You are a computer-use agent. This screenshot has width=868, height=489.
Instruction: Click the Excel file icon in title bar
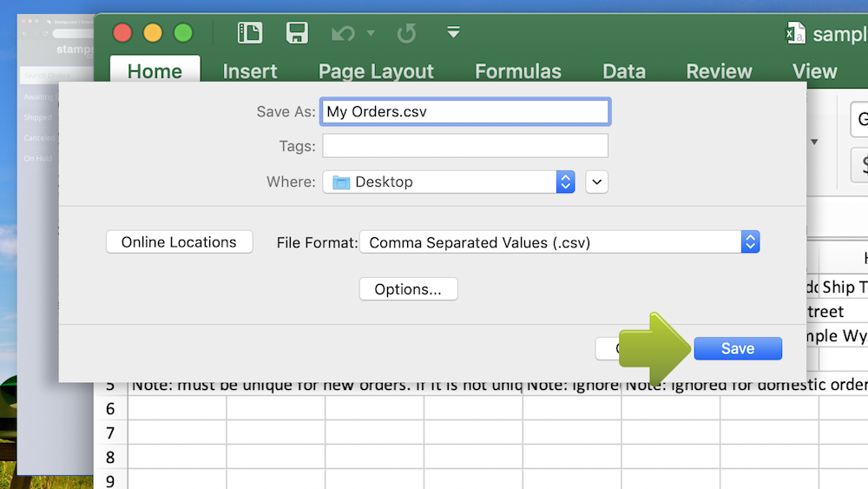pyautogui.click(x=795, y=33)
